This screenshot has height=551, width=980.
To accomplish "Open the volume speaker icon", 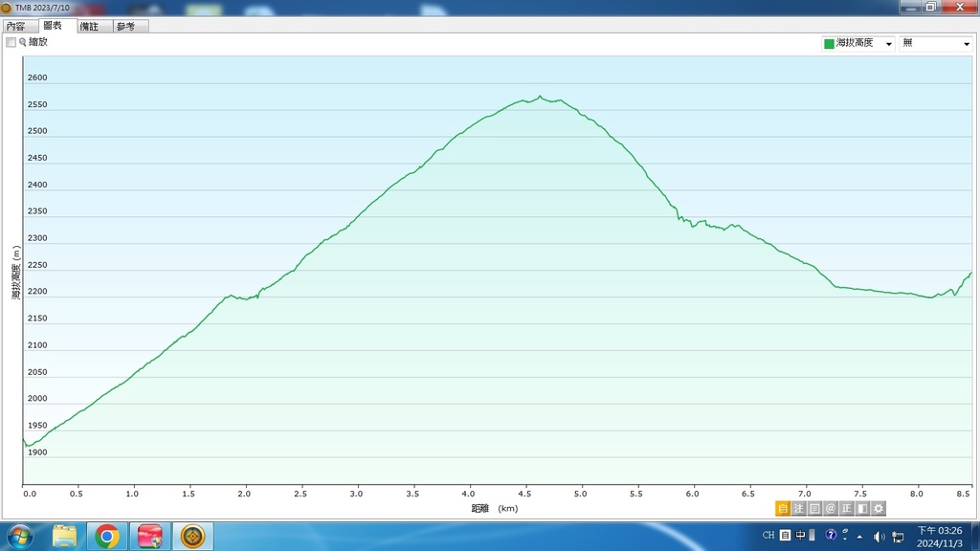I will coord(879,536).
